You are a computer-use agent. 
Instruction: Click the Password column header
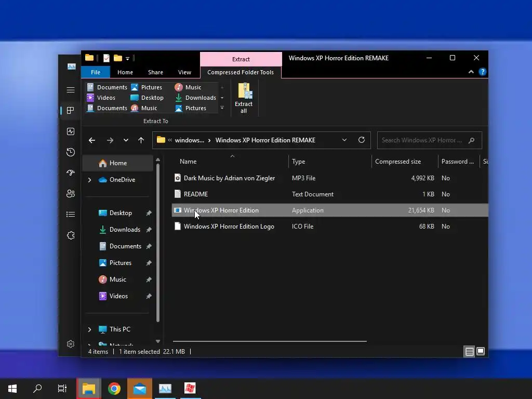tap(458, 162)
